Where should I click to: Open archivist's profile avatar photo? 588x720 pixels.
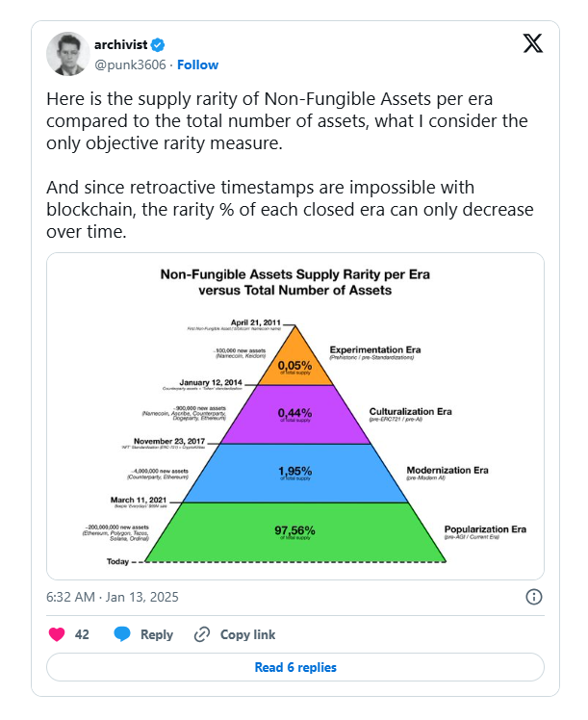(x=67, y=54)
